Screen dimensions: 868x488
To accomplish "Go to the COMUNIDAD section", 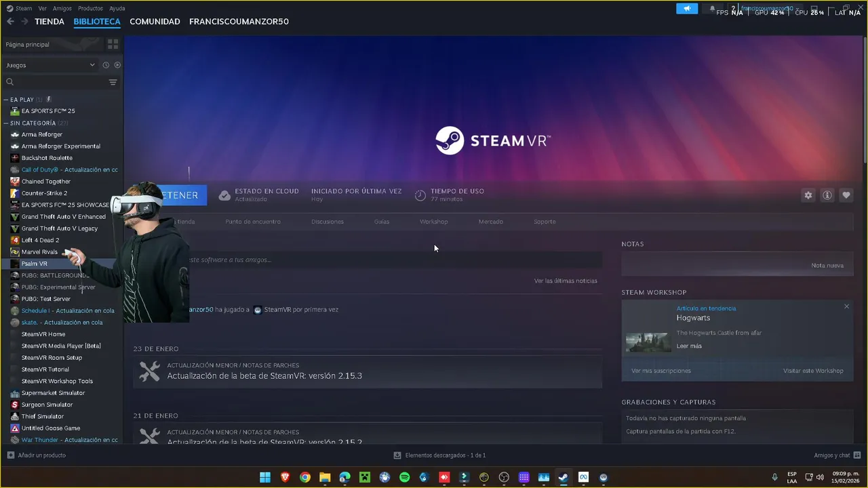I will (155, 22).
